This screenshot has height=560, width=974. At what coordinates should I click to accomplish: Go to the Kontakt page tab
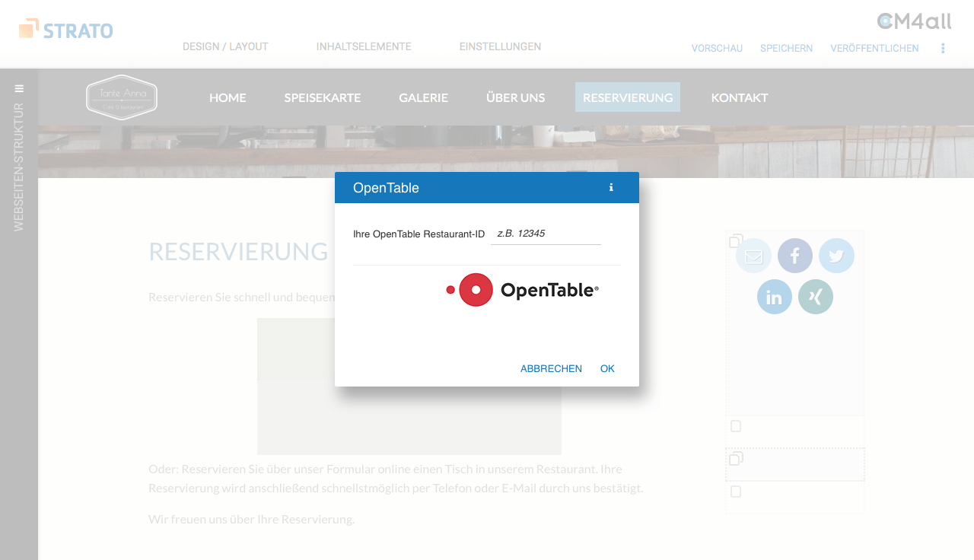(740, 97)
